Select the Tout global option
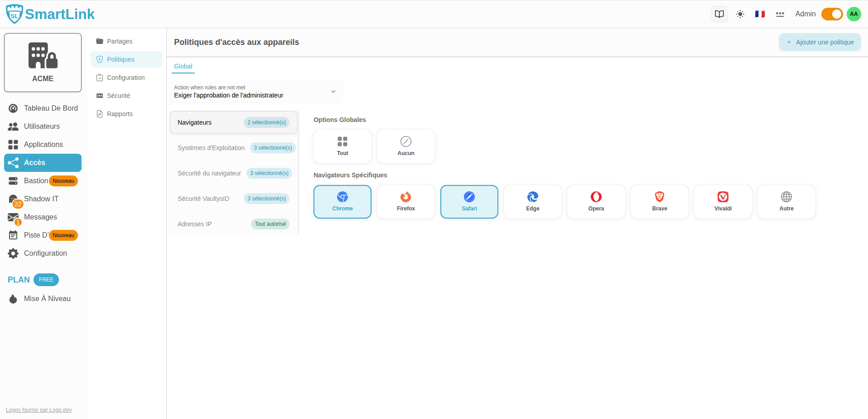868x419 pixels. [342, 146]
